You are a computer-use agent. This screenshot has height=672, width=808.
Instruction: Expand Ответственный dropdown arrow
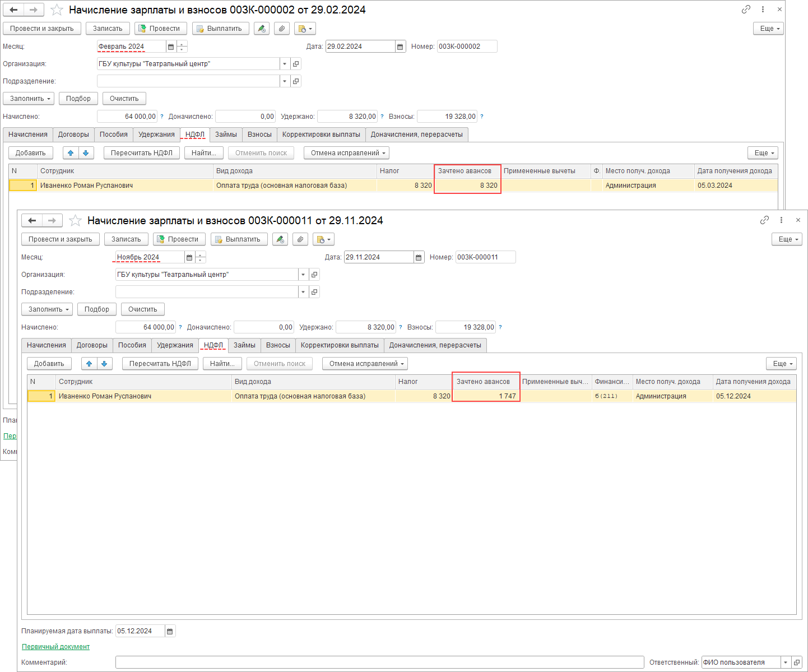[x=786, y=662]
